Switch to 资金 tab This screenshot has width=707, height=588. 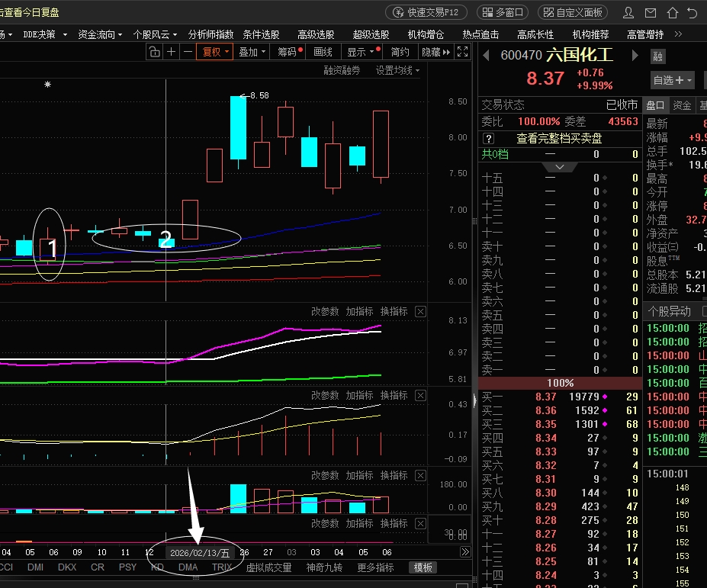click(682, 105)
